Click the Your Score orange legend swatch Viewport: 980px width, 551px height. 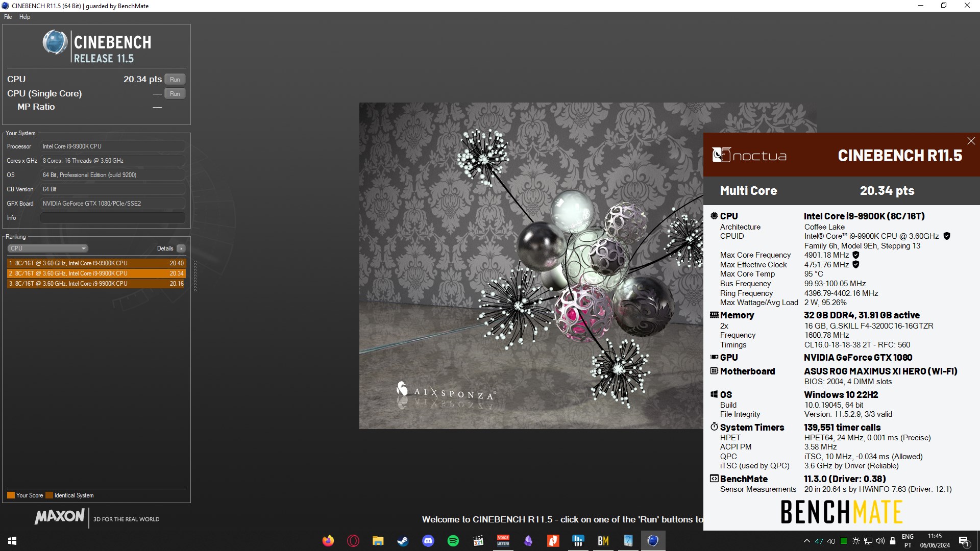[11, 495]
